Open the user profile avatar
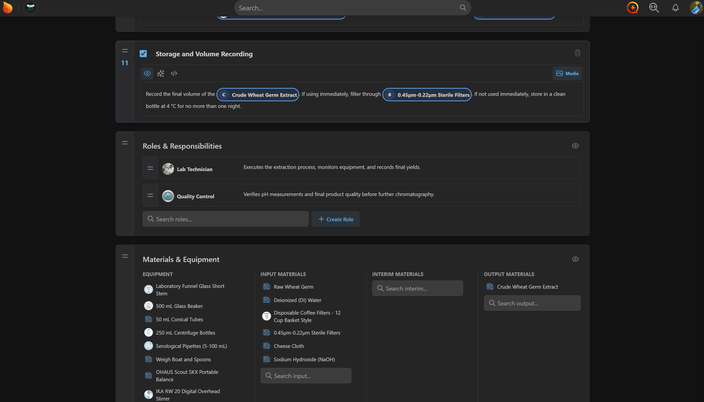 point(696,8)
